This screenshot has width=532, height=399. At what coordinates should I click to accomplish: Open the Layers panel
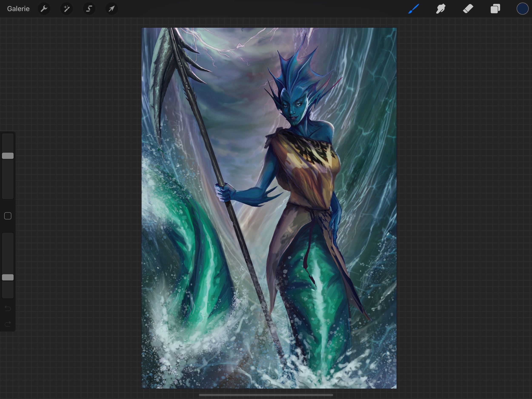point(495,9)
